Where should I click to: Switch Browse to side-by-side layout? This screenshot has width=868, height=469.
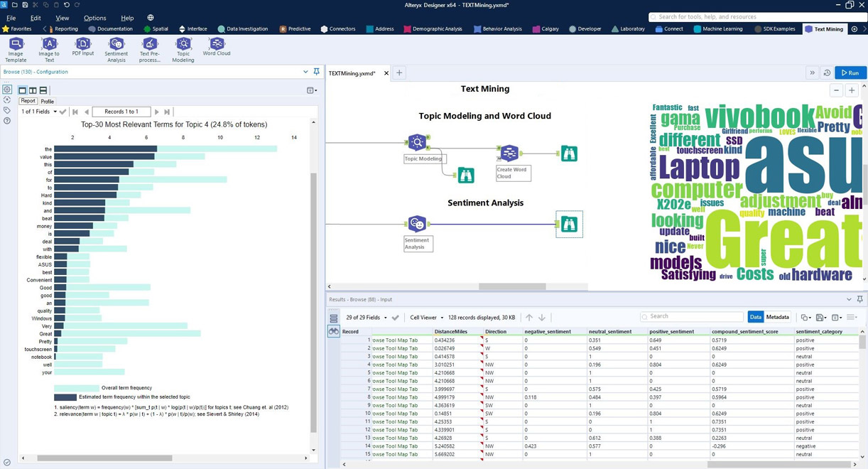click(x=33, y=90)
